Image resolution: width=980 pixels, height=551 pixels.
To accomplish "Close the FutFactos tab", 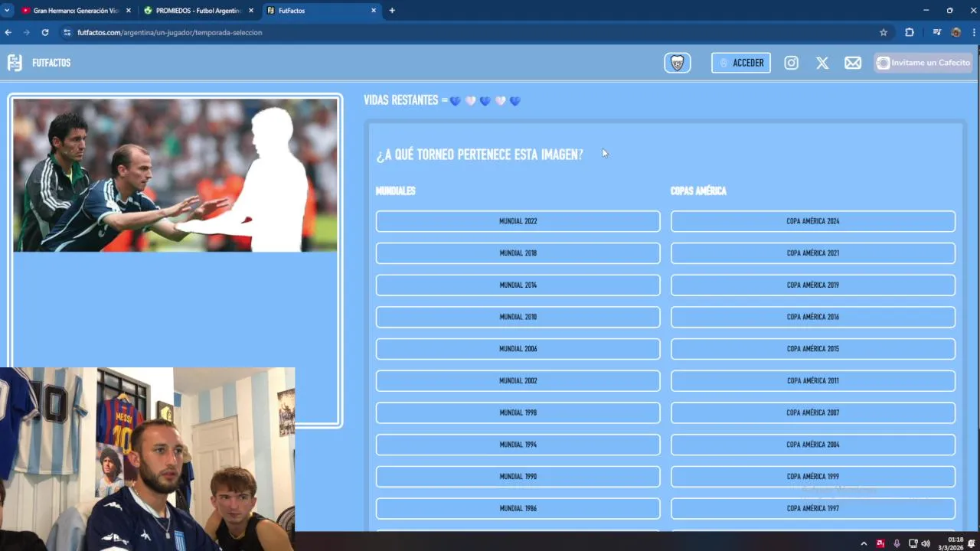I will 374,11.
